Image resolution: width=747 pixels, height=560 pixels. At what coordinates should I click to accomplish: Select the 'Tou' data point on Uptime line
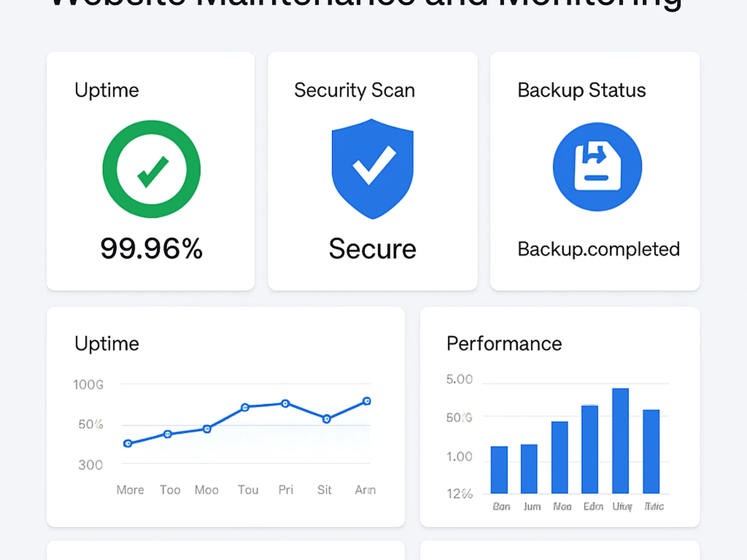[x=245, y=407]
